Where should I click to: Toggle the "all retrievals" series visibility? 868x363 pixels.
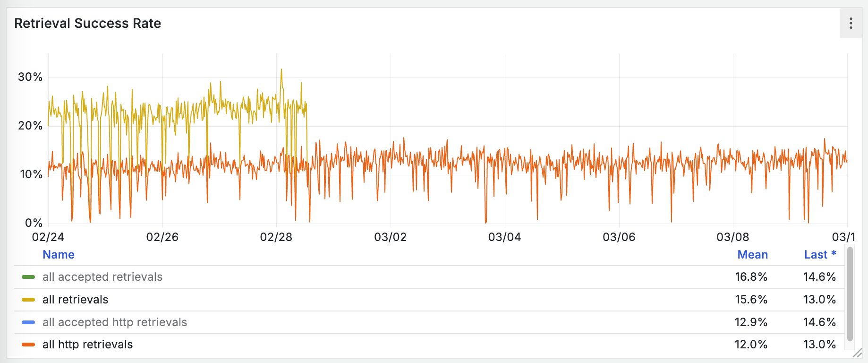75,300
